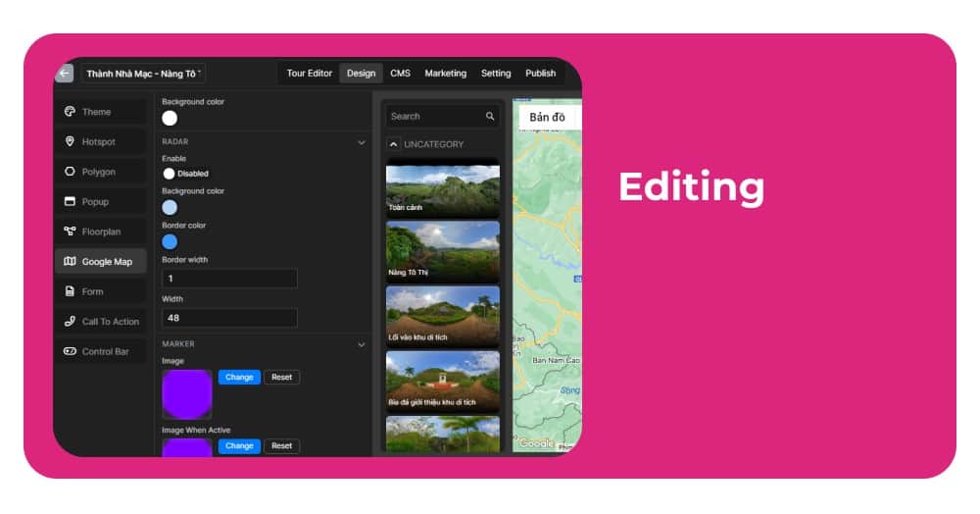
Task: Open the Call To Action icon
Action: pyautogui.click(x=70, y=322)
